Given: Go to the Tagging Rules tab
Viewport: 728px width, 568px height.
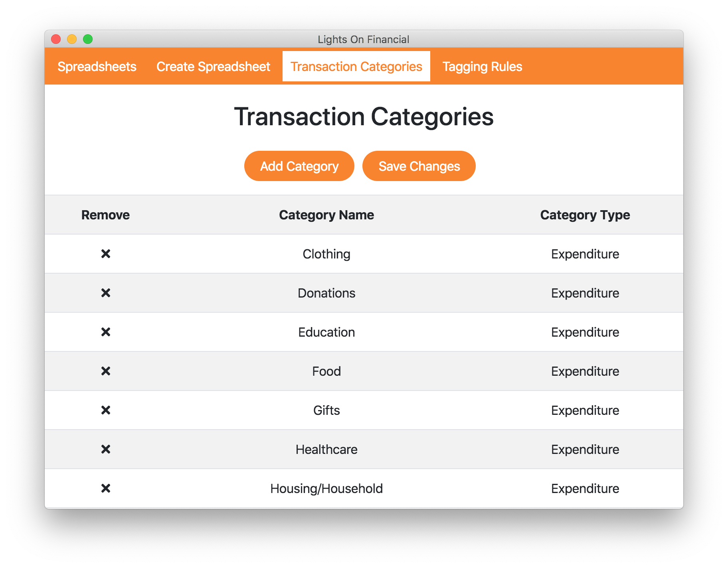Looking at the screenshot, I should pos(482,67).
